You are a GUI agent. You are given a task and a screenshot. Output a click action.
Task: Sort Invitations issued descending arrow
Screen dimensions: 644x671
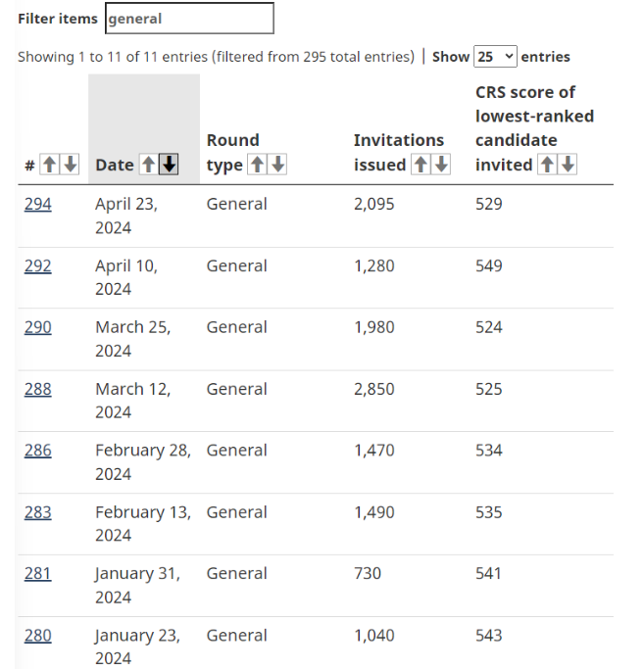[441, 166]
